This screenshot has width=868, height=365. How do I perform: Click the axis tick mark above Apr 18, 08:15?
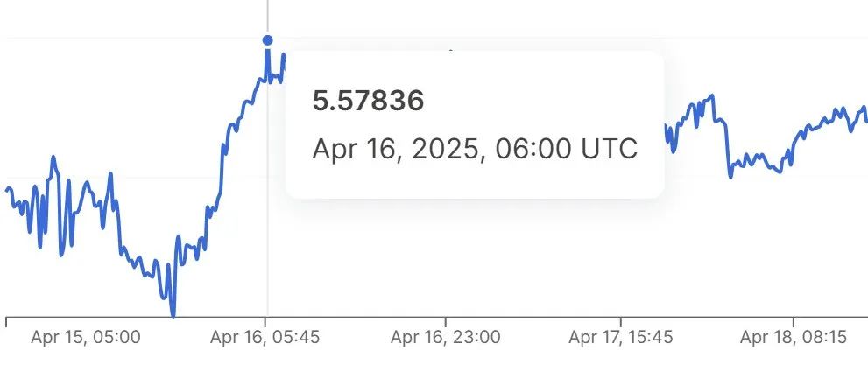coord(794,322)
